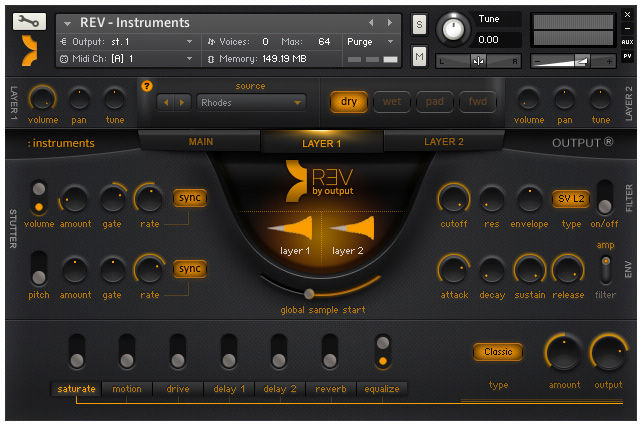Click the Layer 2 volume knob
The height and width of the screenshot is (426, 642).
click(x=528, y=100)
